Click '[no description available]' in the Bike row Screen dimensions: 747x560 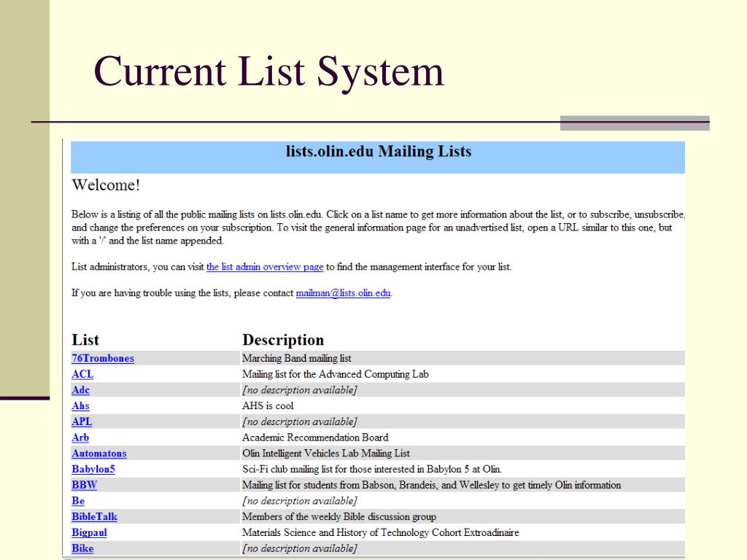coord(300,548)
